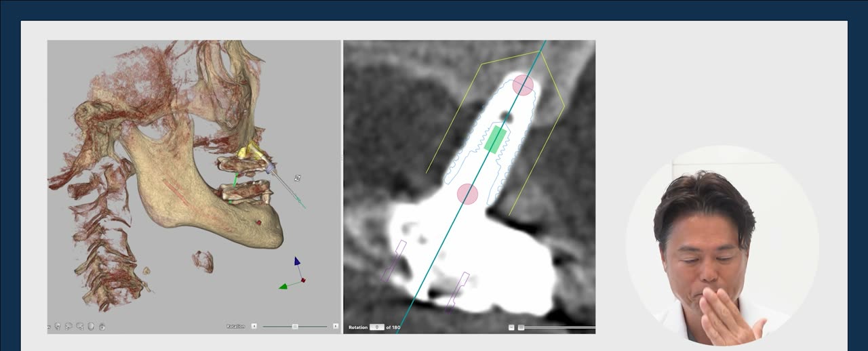Click the red marker point on the mandible
Viewport: 868px width, 351px height.
pyautogui.click(x=258, y=222)
